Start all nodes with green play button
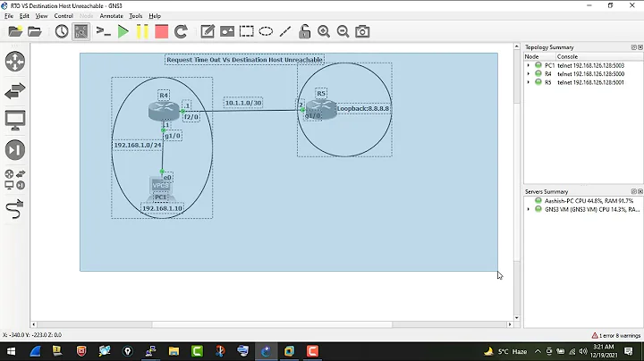 coord(123,31)
